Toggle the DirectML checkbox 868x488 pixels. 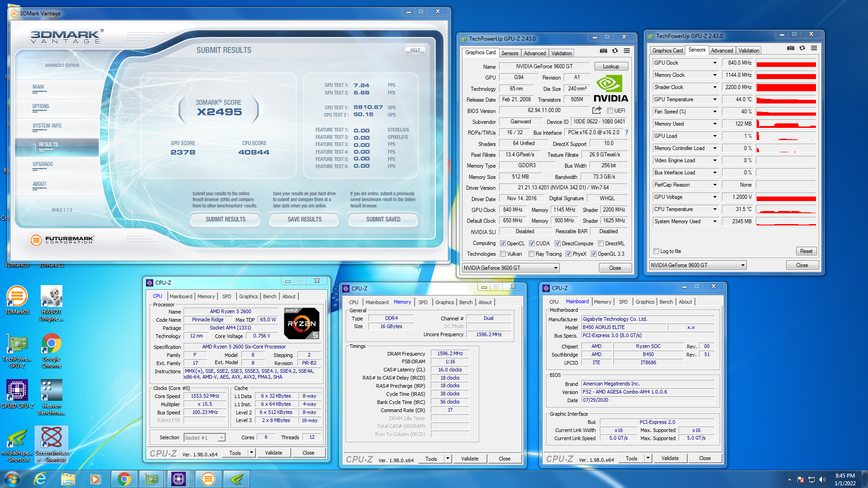click(601, 244)
